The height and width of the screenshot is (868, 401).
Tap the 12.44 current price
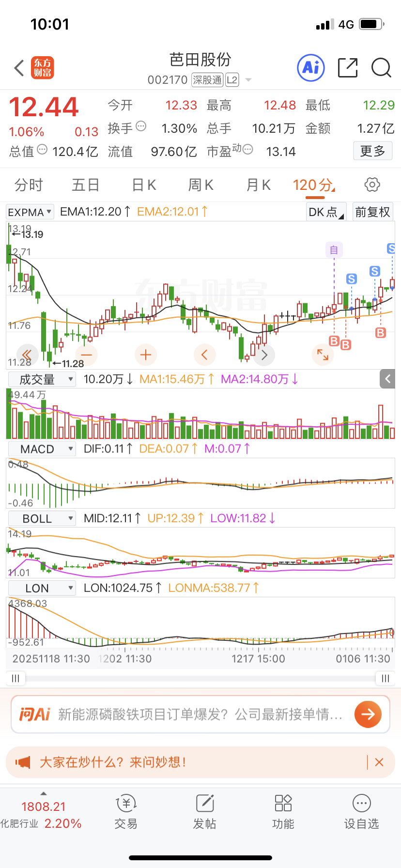click(44, 108)
